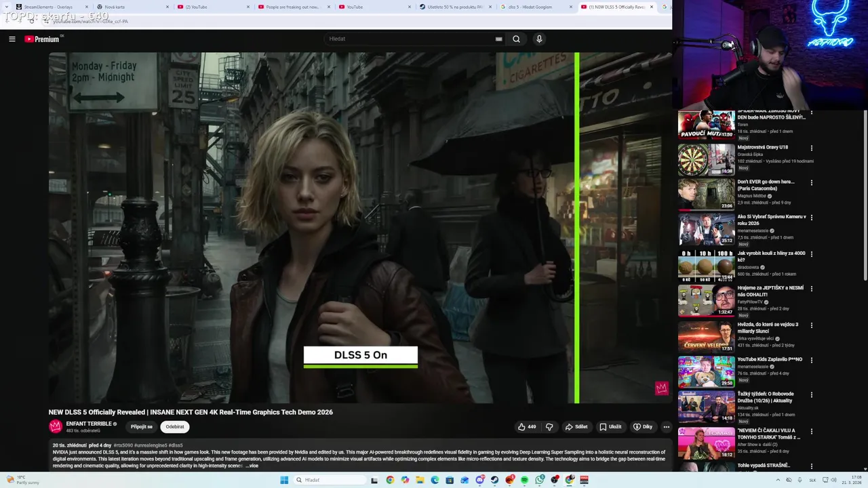The width and height of the screenshot is (868, 488).
Task: Open Chrome from the taskbar
Action: 390,480
